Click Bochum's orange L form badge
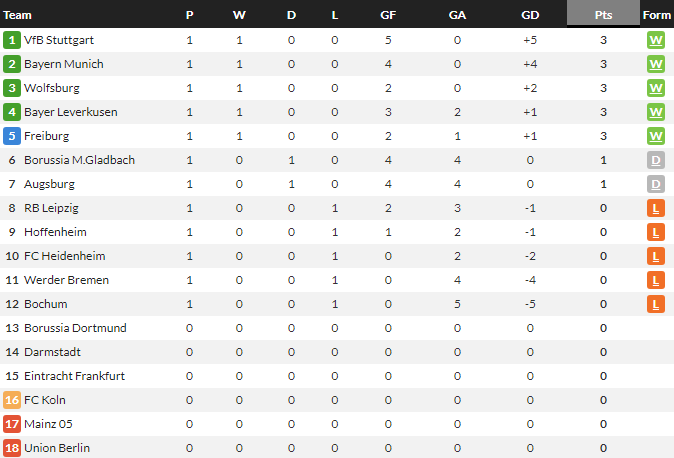This screenshot has height=458, width=674. click(x=656, y=304)
